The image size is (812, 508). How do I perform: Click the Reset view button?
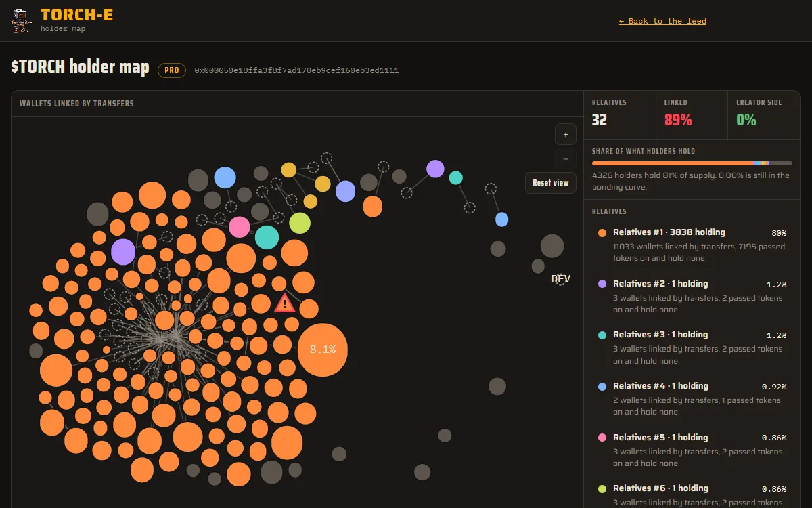pyautogui.click(x=551, y=183)
